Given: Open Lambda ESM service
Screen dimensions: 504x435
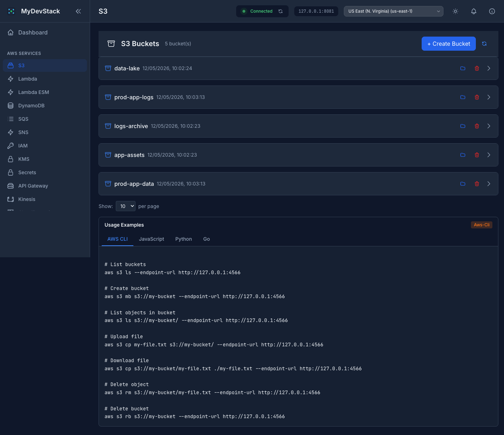Looking at the screenshot, I should 45,92.
